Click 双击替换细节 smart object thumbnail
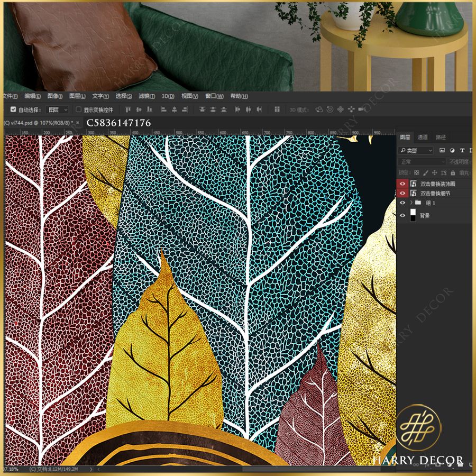The image size is (476, 476). (413, 193)
